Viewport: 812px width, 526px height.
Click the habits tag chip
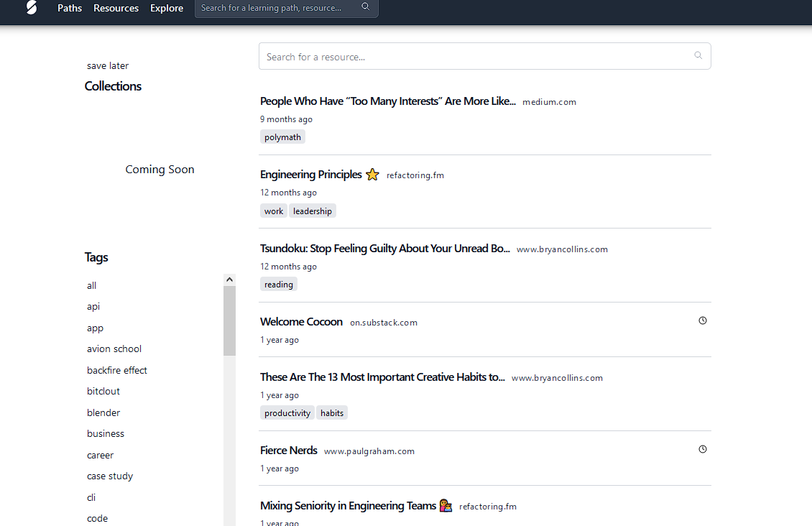[x=331, y=412]
